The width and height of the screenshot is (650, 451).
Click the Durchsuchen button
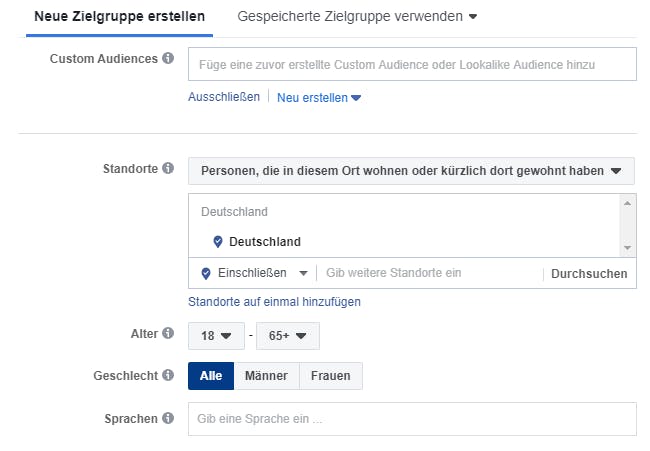[589, 274]
